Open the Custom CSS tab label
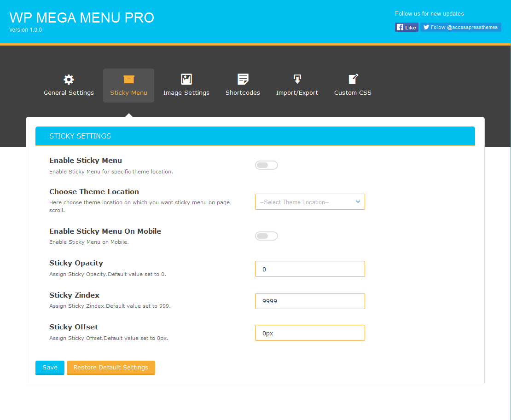 coord(353,93)
